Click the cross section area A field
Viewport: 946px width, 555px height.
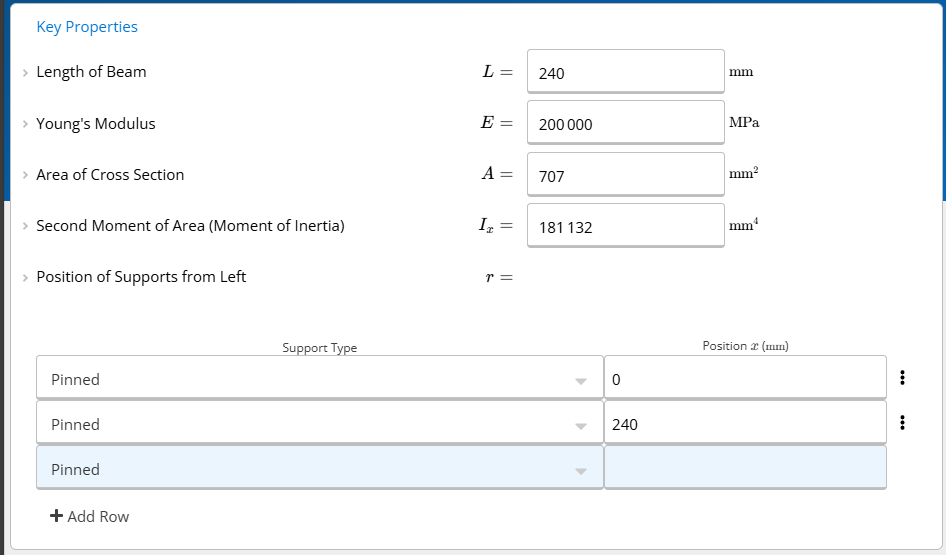[626, 174]
